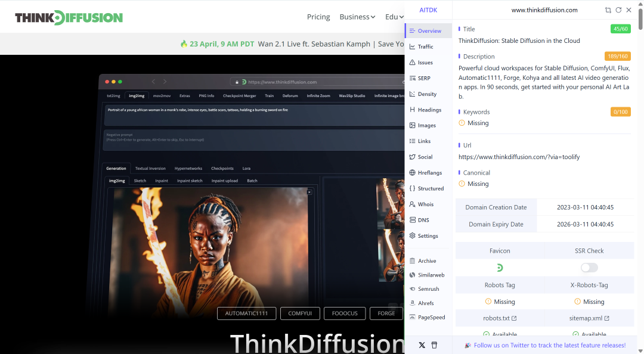
Task: Click the 0/100 keywords badge
Action: (621, 111)
